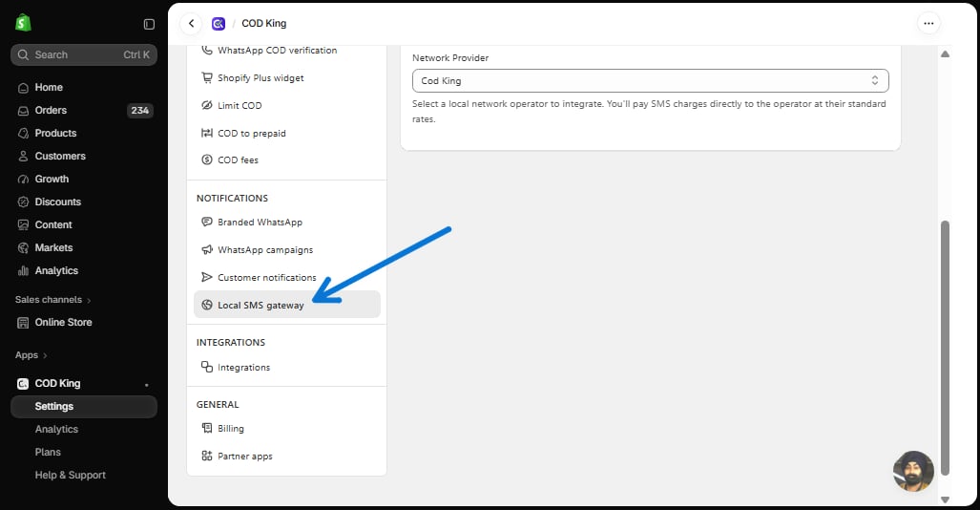
Task: Open the Plans sub-item
Action: 48,453
